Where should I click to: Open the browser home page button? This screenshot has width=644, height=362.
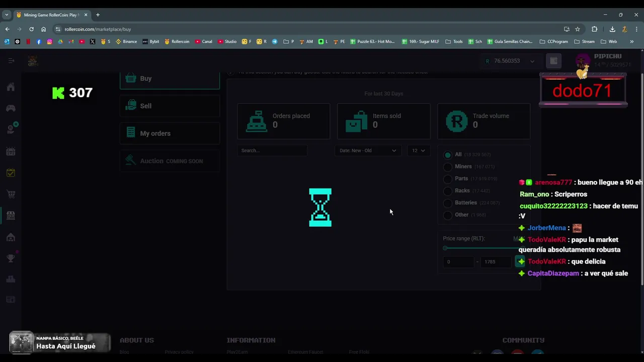click(x=43, y=29)
